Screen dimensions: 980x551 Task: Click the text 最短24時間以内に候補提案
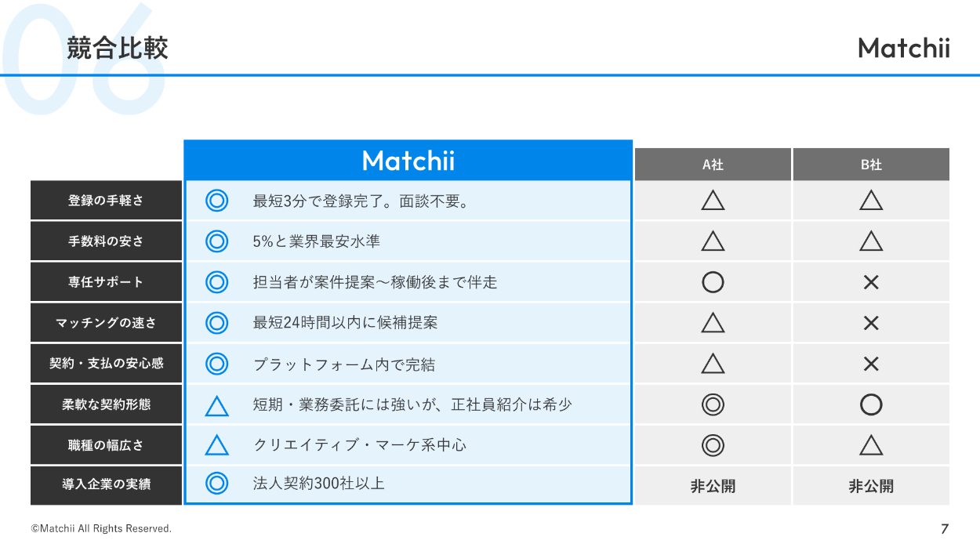[x=345, y=323]
